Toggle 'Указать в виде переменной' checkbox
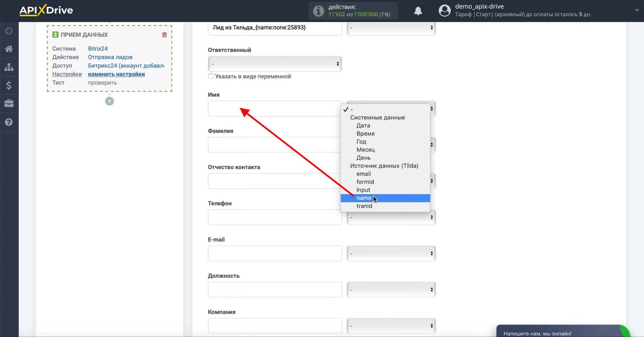 (x=211, y=76)
